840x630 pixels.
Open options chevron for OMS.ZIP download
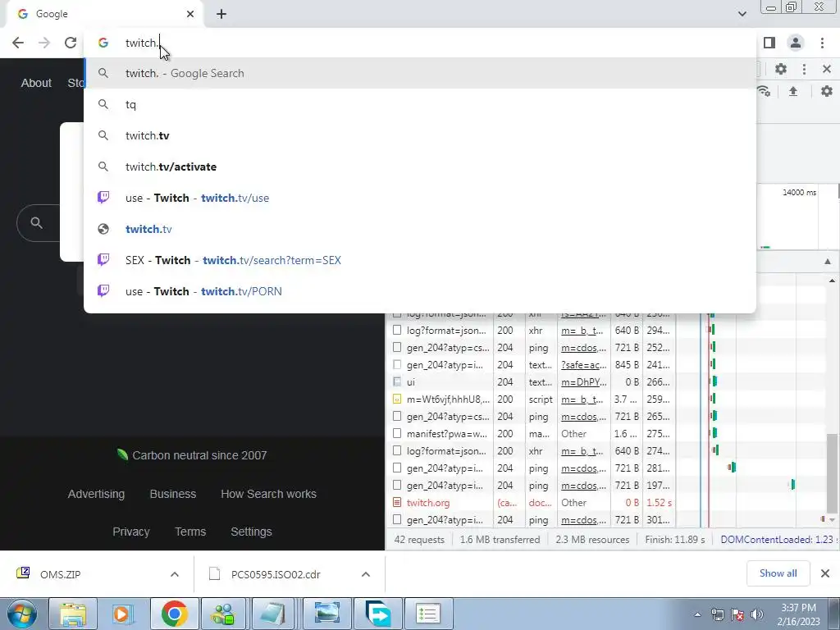(x=175, y=574)
